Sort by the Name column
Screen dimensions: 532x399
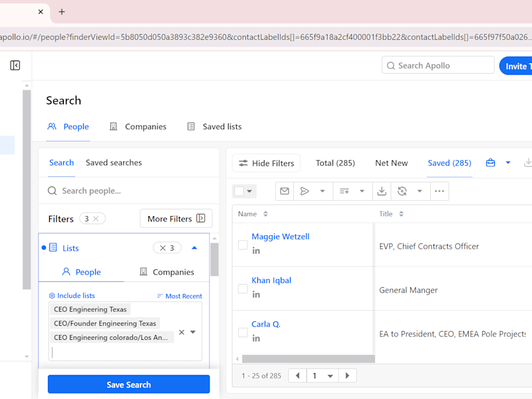click(253, 213)
